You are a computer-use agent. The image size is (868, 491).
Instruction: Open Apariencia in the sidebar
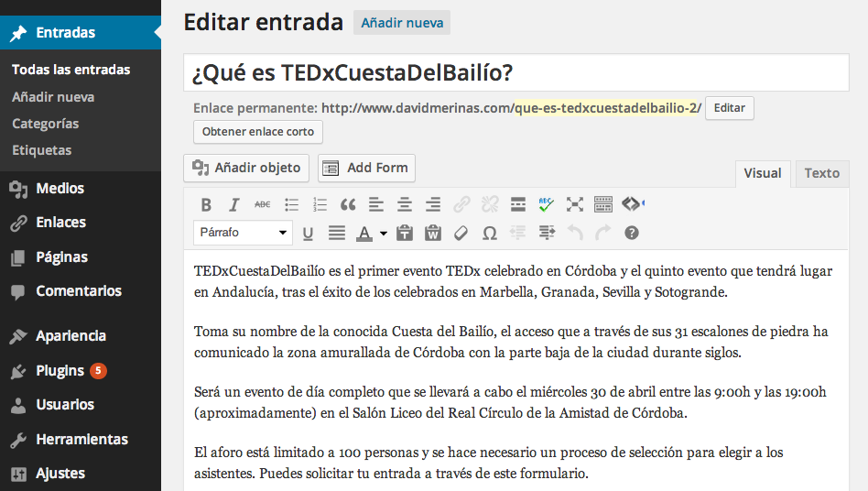tap(81, 336)
